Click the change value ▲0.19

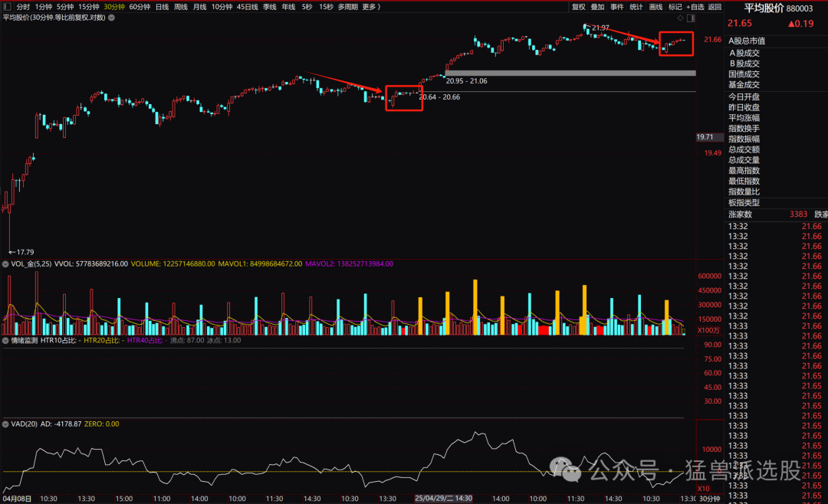coord(800,24)
